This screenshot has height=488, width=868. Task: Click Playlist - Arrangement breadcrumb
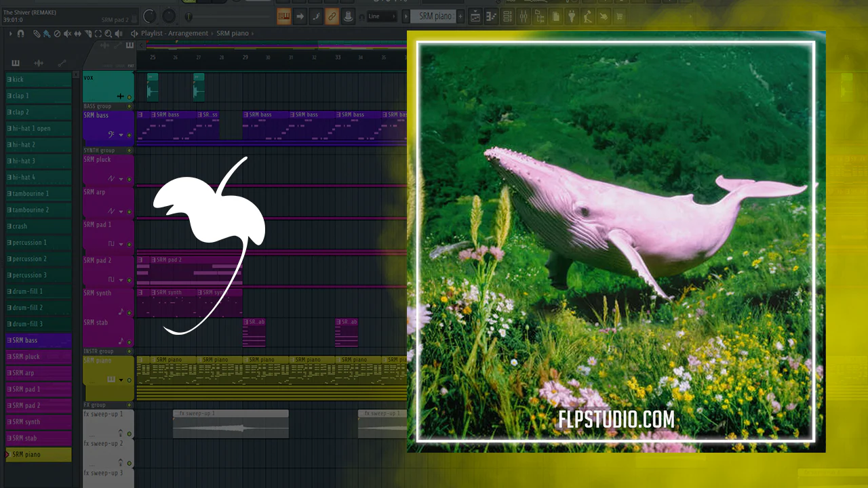[x=174, y=33]
